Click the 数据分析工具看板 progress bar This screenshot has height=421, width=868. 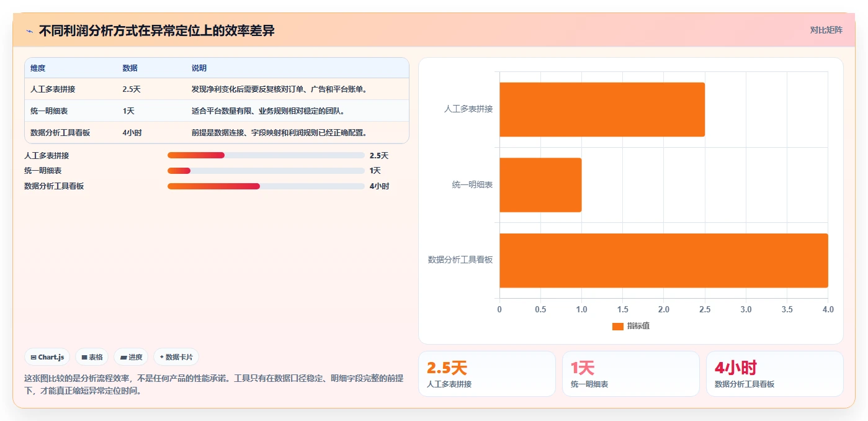(x=266, y=186)
